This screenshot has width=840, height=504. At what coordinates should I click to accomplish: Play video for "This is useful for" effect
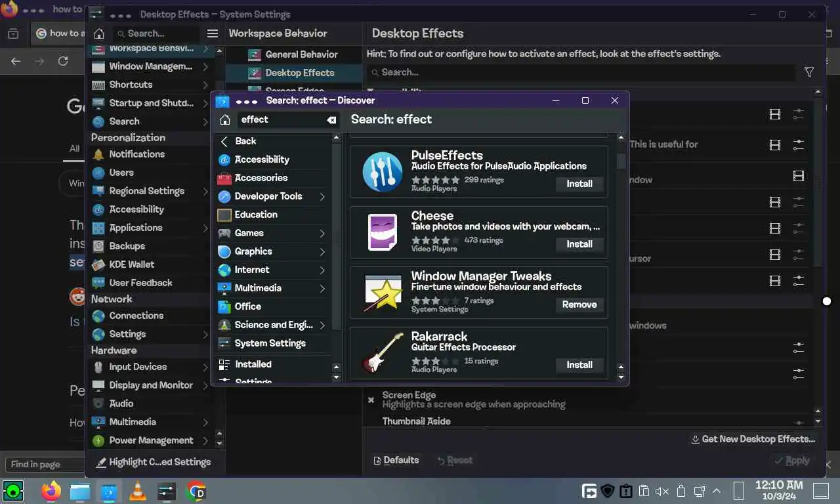[775, 144]
